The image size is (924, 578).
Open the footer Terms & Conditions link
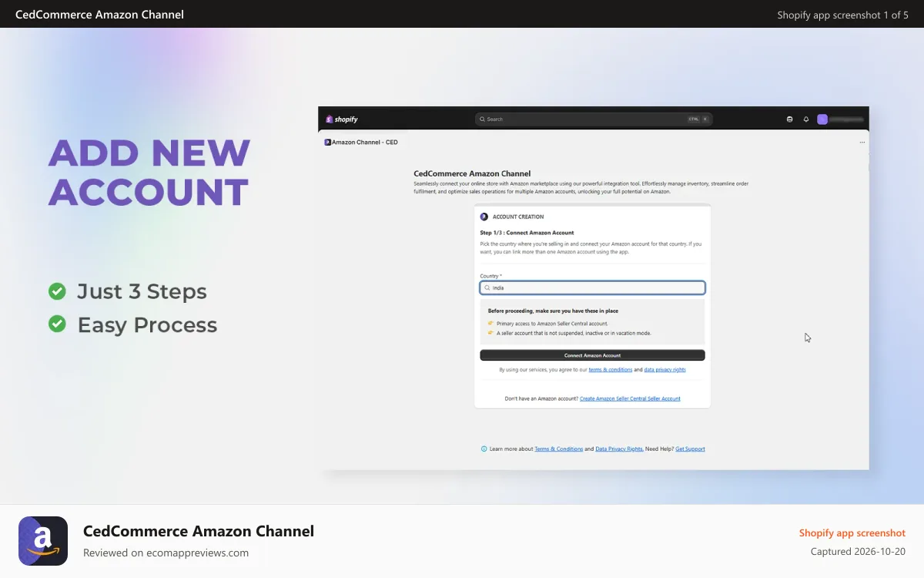point(559,449)
